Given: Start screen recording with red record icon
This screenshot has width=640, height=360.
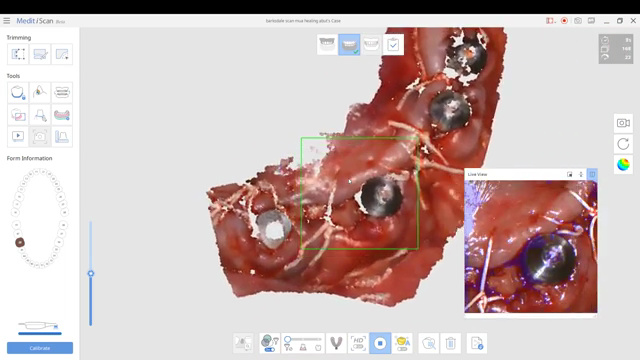Looking at the screenshot, I should (564, 20).
